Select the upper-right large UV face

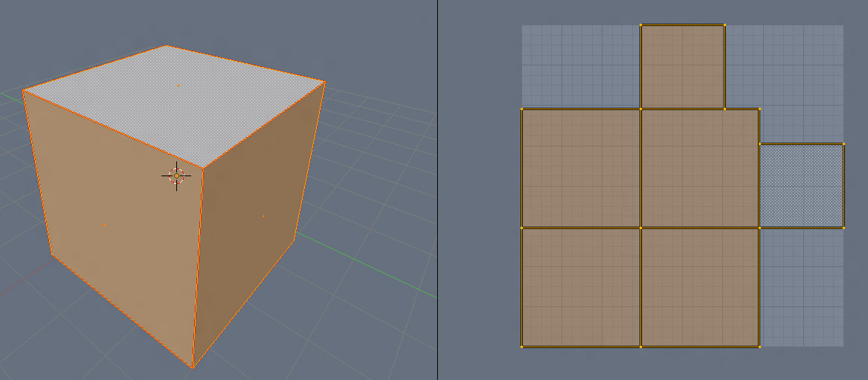coord(700,168)
